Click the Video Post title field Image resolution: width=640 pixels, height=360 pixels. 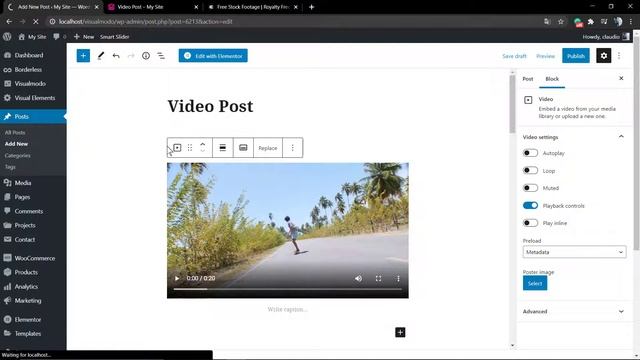[210, 106]
